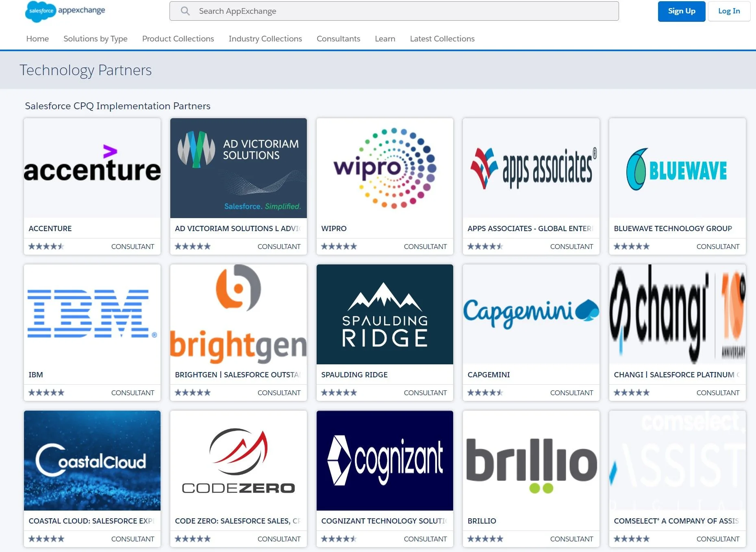Click COGNIZANT TECHNOLOGY listing title

point(384,521)
